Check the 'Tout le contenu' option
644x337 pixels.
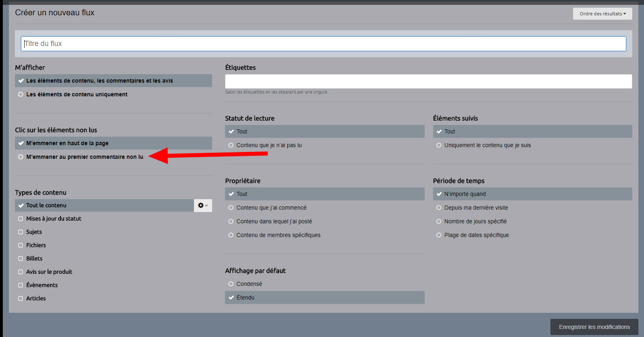[104, 206]
